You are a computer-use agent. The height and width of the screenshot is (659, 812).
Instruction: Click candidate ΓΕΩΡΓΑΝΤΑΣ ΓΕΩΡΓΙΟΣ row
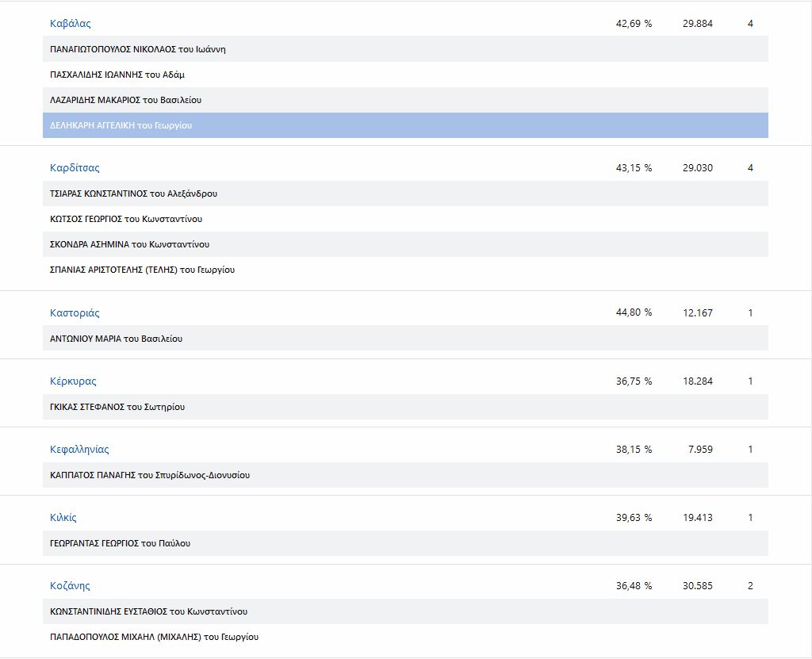(x=120, y=543)
